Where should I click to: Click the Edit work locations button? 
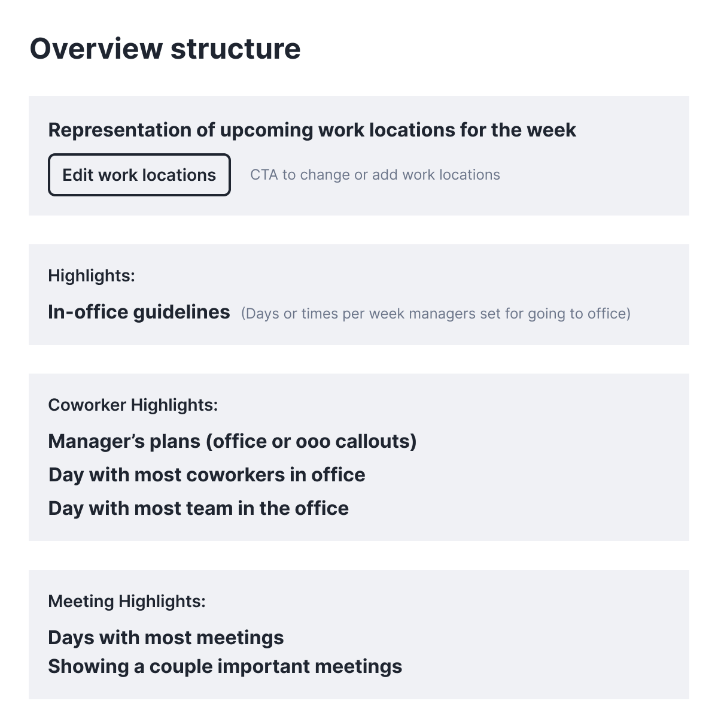pos(139,175)
